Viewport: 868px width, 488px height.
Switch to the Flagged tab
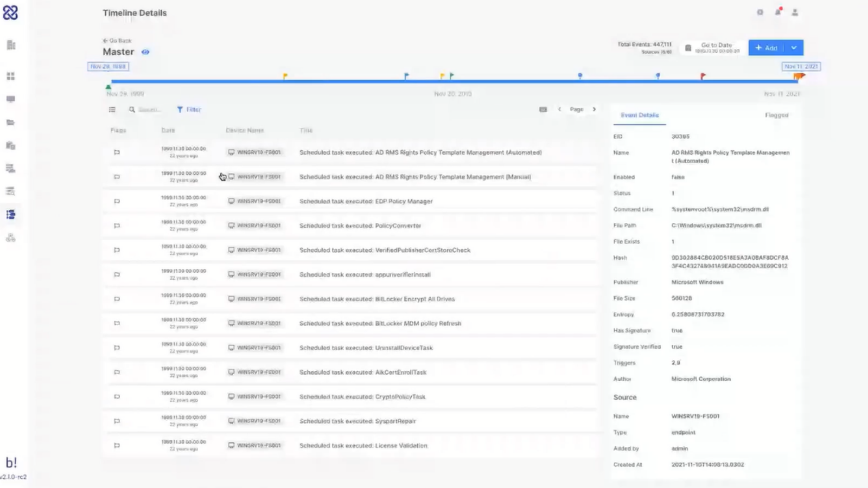(776, 115)
